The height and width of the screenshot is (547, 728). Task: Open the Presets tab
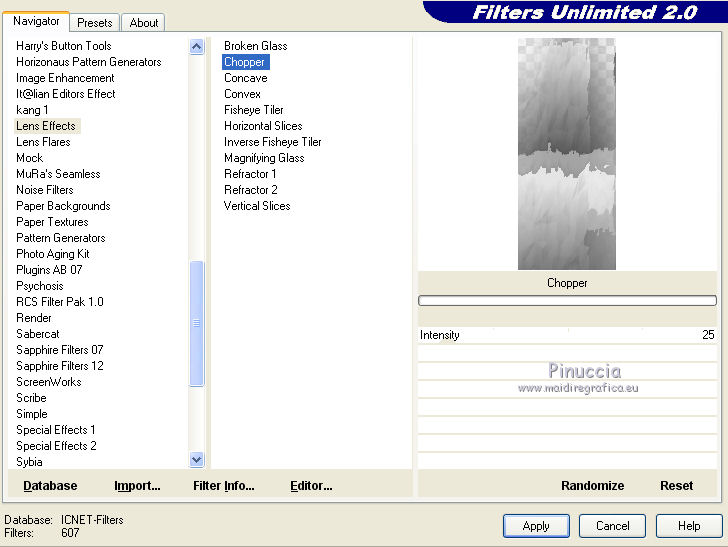[x=95, y=23]
